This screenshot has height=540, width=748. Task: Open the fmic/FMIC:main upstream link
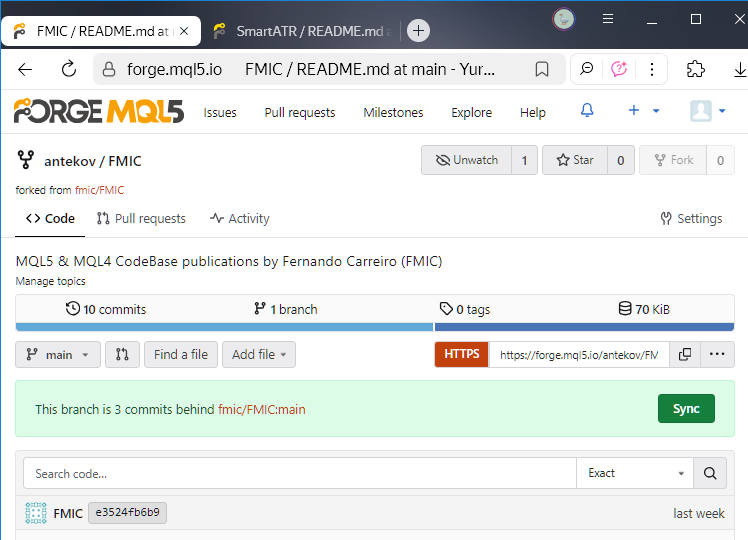point(261,409)
